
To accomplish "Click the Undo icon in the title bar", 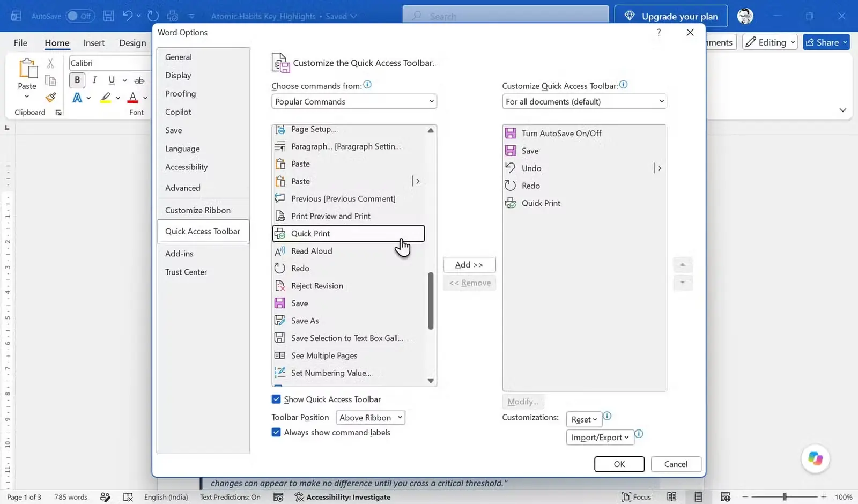I will (127, 16).
